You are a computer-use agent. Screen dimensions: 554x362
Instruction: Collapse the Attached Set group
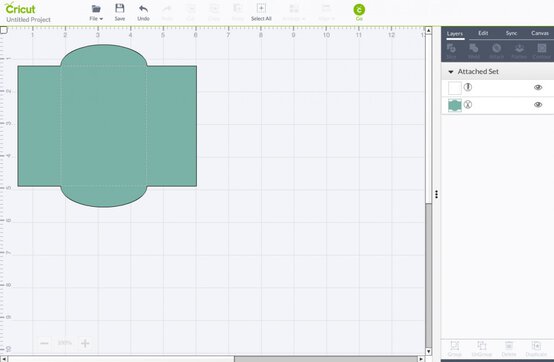tap(451, 72)
